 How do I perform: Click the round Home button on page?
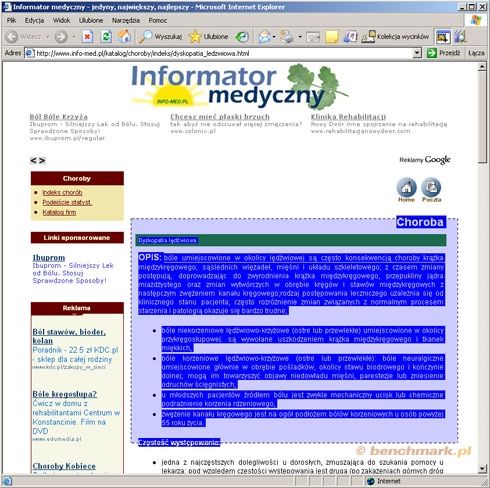[x=406, y=188]
